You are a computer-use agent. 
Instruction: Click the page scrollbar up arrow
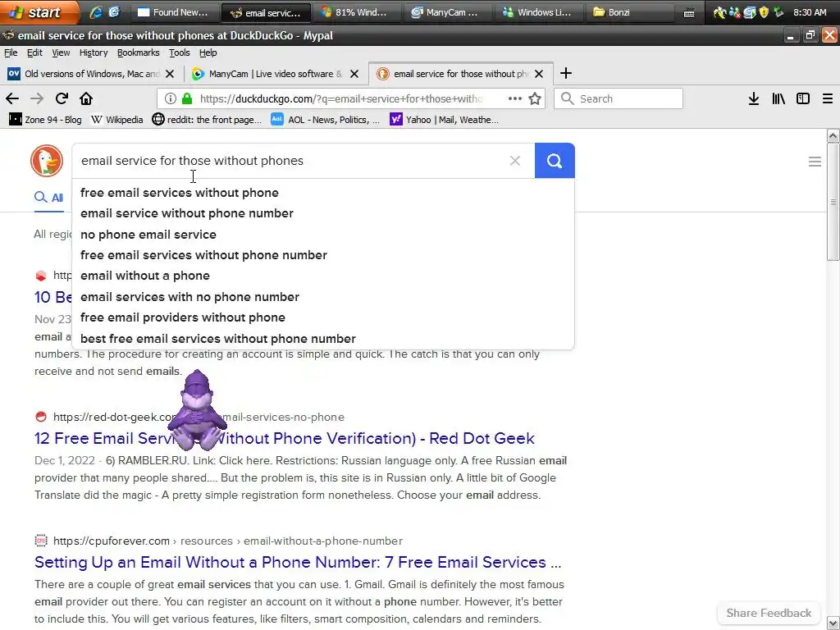click(833, 135)
